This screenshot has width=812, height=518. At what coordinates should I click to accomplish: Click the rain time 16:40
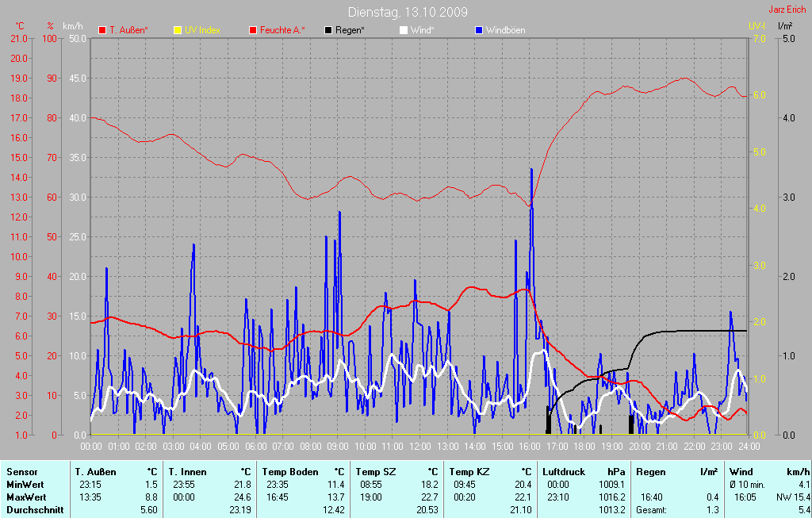pos(651,497)
